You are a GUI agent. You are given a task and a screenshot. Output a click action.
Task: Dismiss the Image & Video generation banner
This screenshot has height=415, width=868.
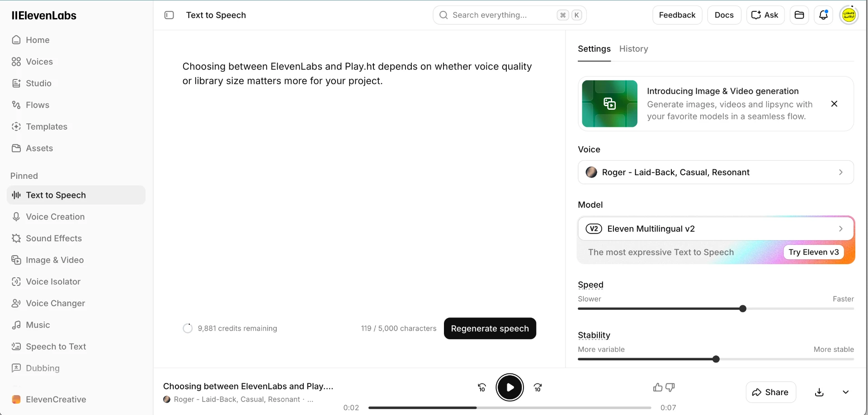coord(834,104)
